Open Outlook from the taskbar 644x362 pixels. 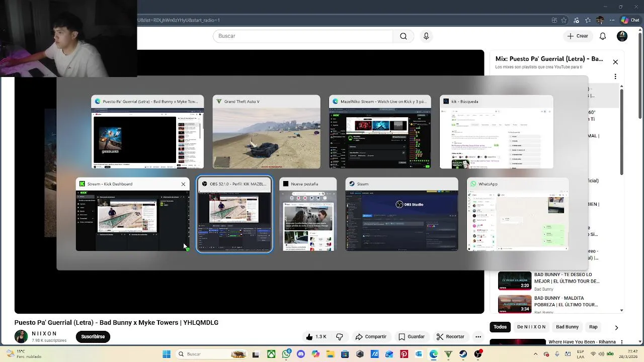pos(419,354)
